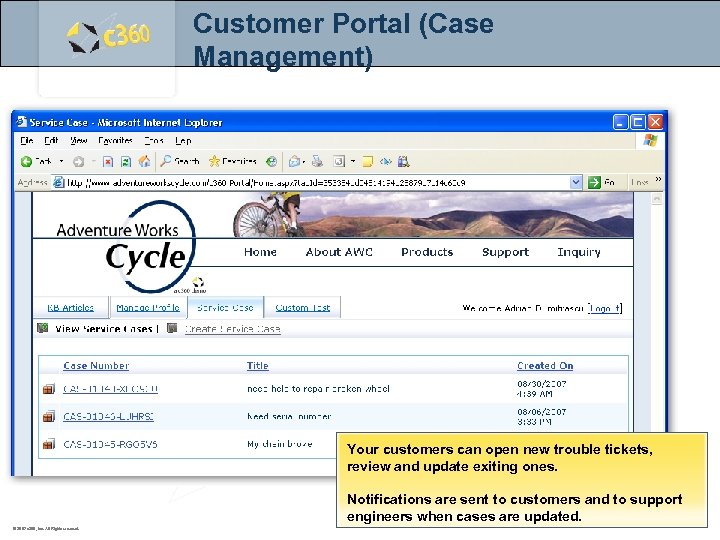Image resolution: width=720 pixels, height=540 pixels.
Task: Open the case link in the broken wheel row
Action: [x=110, y=388]
